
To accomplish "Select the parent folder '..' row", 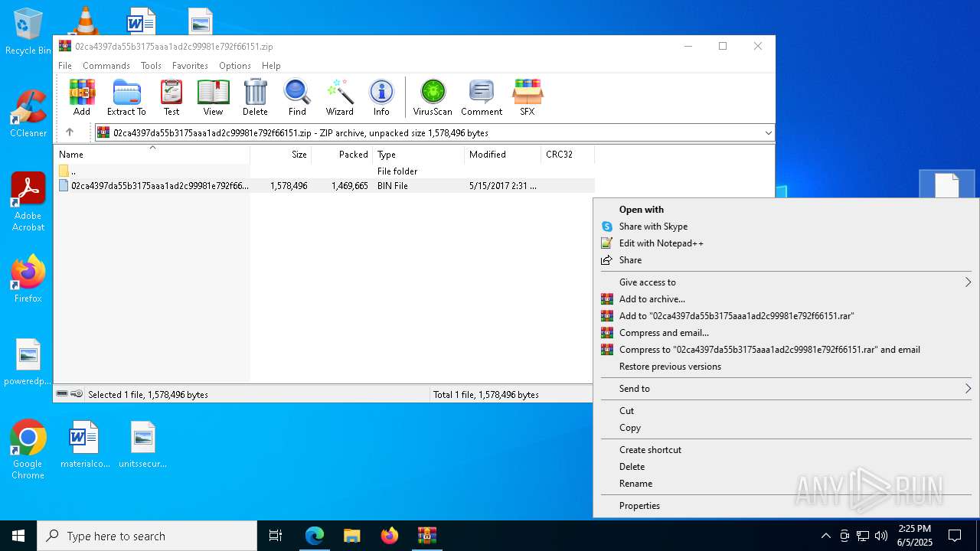I will point(324,171).
